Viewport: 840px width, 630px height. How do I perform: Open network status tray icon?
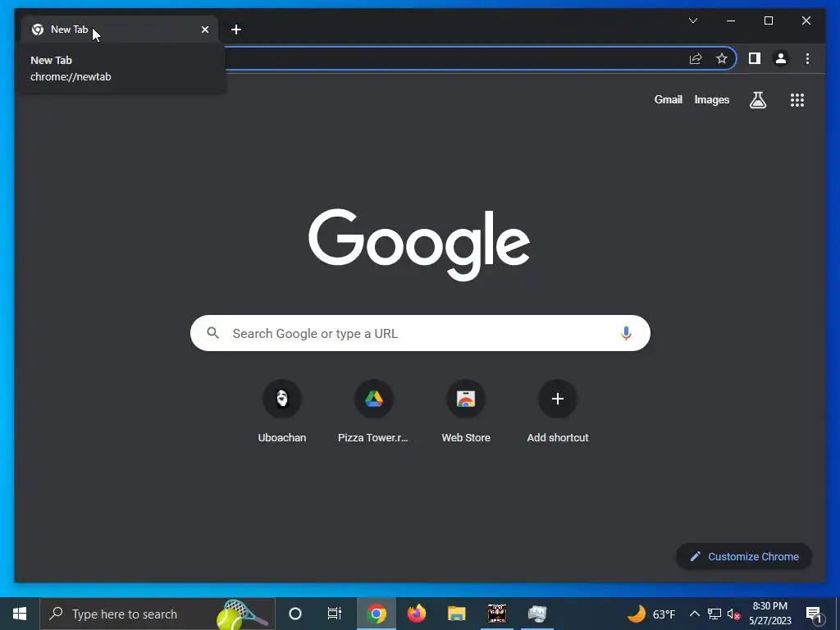click(x=714, y=614)
